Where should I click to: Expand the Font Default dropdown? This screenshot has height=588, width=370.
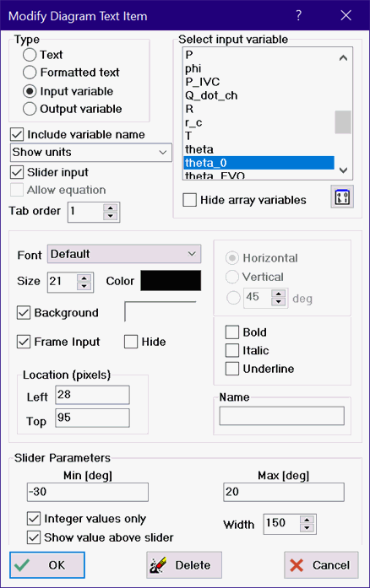(x=124, y=254)
